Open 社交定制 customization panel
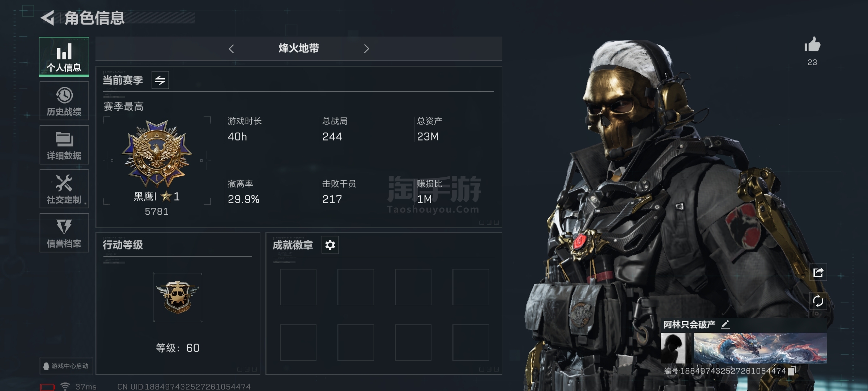 [64, 189]
